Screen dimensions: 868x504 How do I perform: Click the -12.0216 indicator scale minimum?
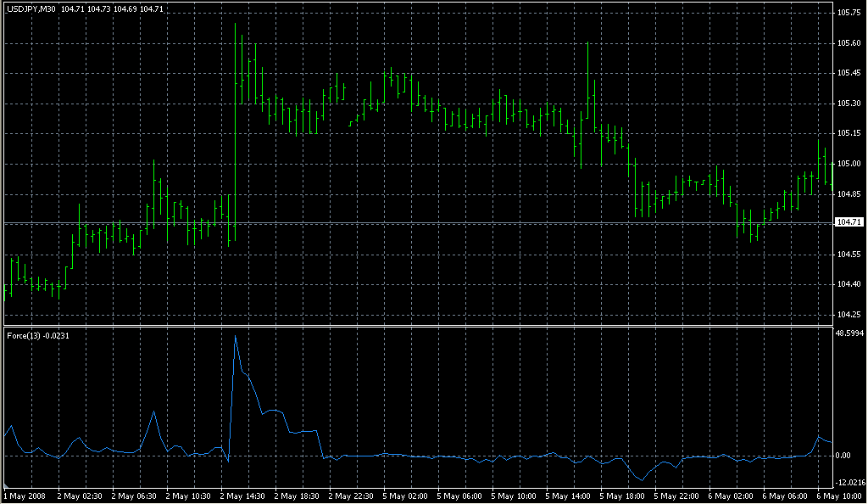(850, 483)
